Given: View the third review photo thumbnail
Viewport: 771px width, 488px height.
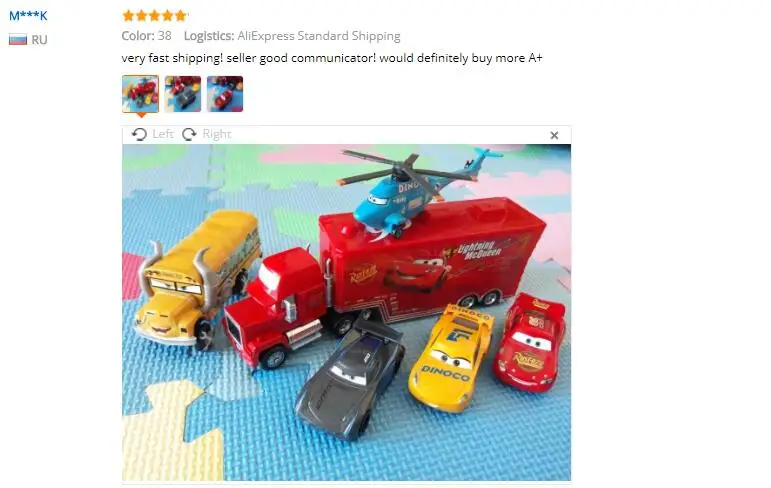Looking at the screenshot, I should [225, 94].
